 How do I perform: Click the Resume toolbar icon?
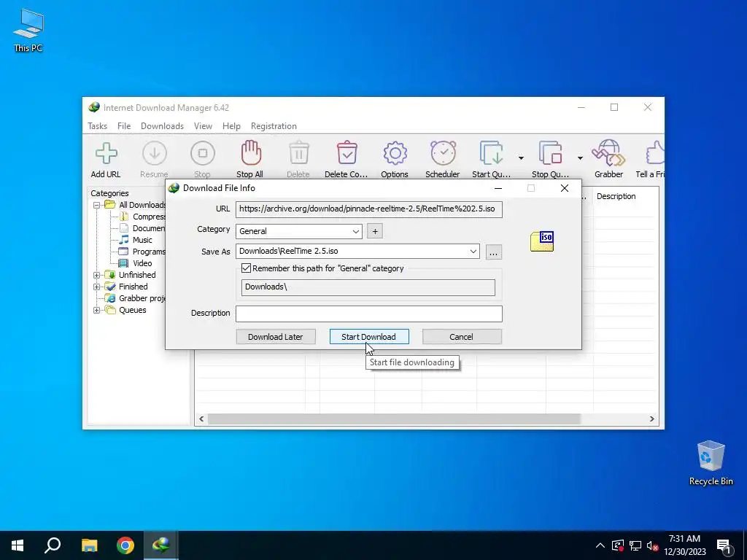pos(155,154)
